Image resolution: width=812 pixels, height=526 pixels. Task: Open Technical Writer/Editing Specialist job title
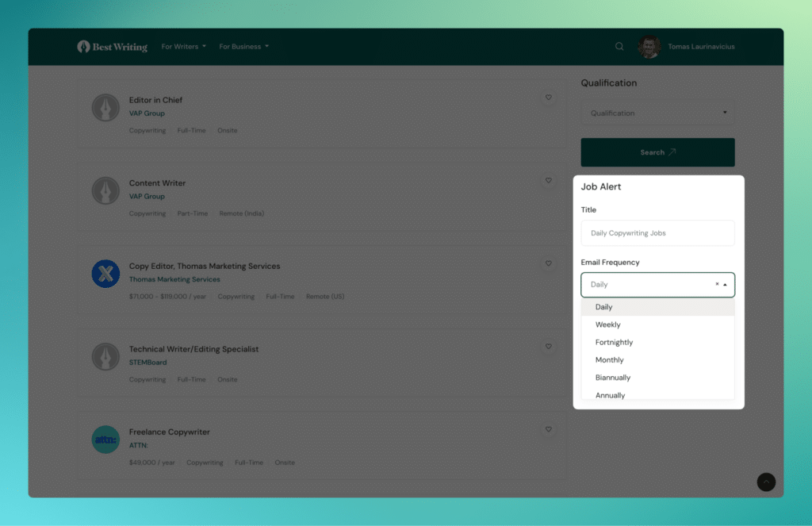(193, 349)
